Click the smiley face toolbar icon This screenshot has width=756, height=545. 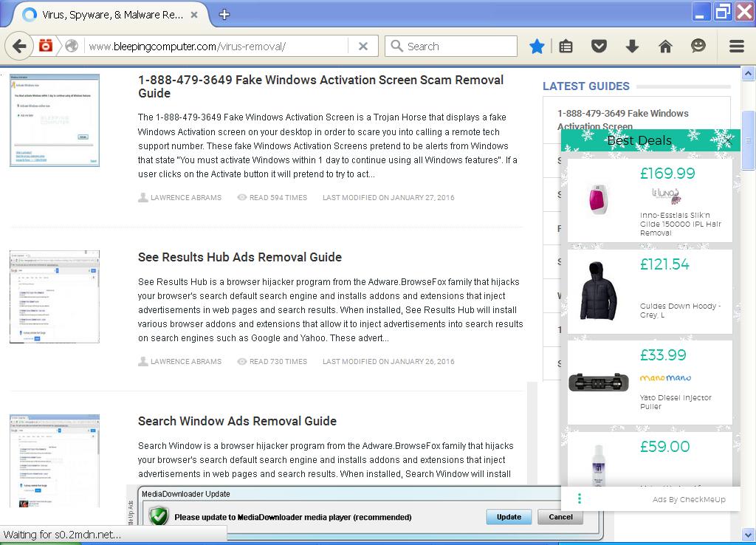(x=698, y=46)
